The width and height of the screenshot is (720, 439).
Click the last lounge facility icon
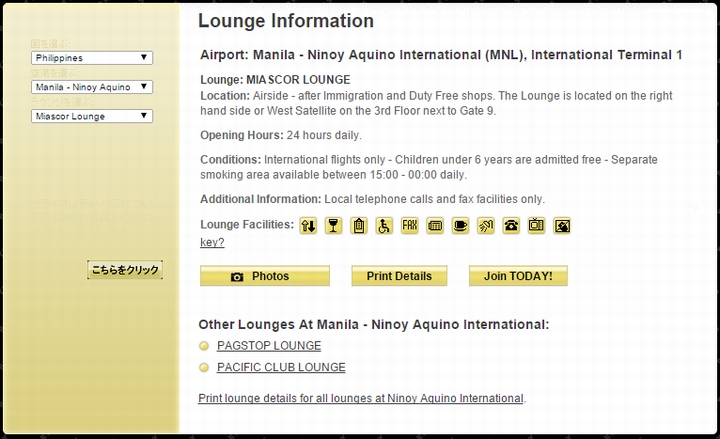click(562, 226)
